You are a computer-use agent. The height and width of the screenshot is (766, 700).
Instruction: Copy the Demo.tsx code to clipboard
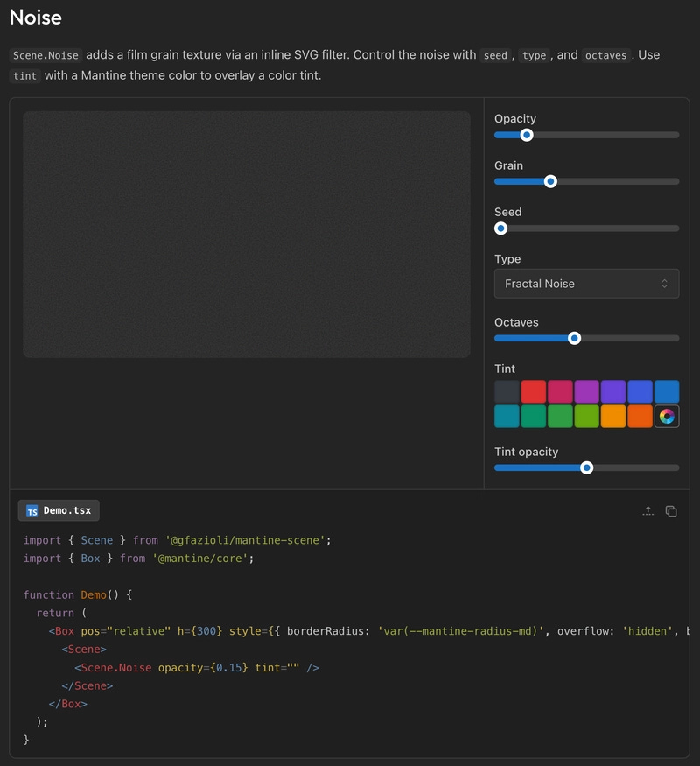pyautogui.click(x=671, y=511)
